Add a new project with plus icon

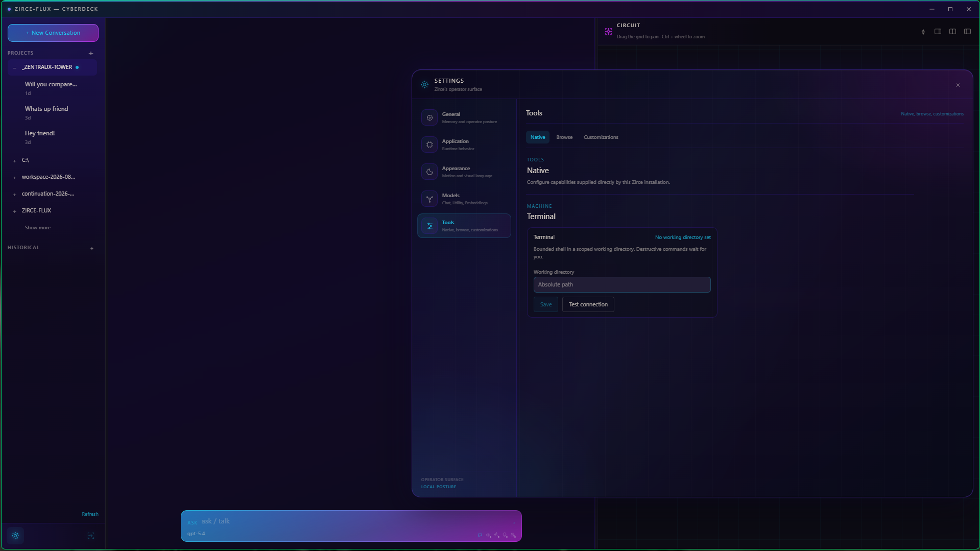(x=91, y=53)
